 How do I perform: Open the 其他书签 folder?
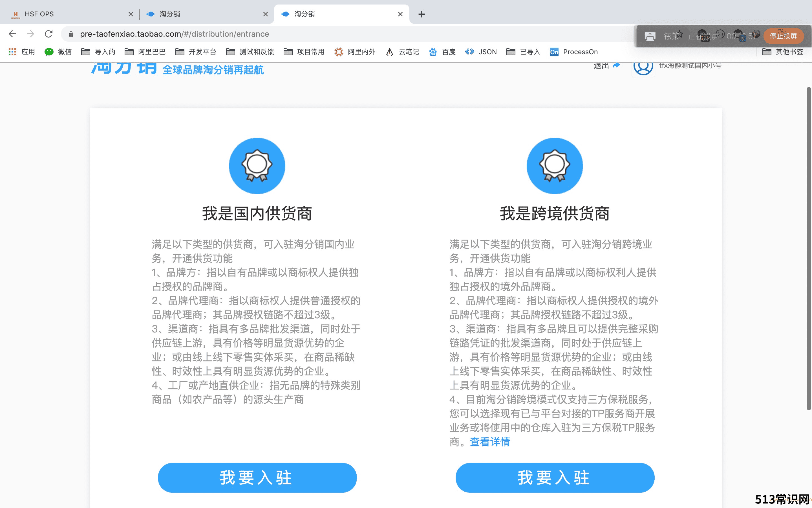[x=783, y=52]
